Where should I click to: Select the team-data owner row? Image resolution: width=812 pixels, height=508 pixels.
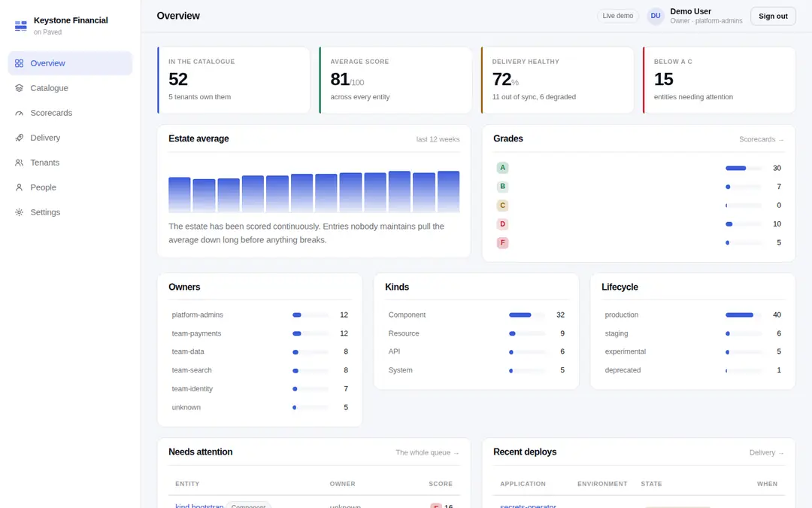[260, 352]
